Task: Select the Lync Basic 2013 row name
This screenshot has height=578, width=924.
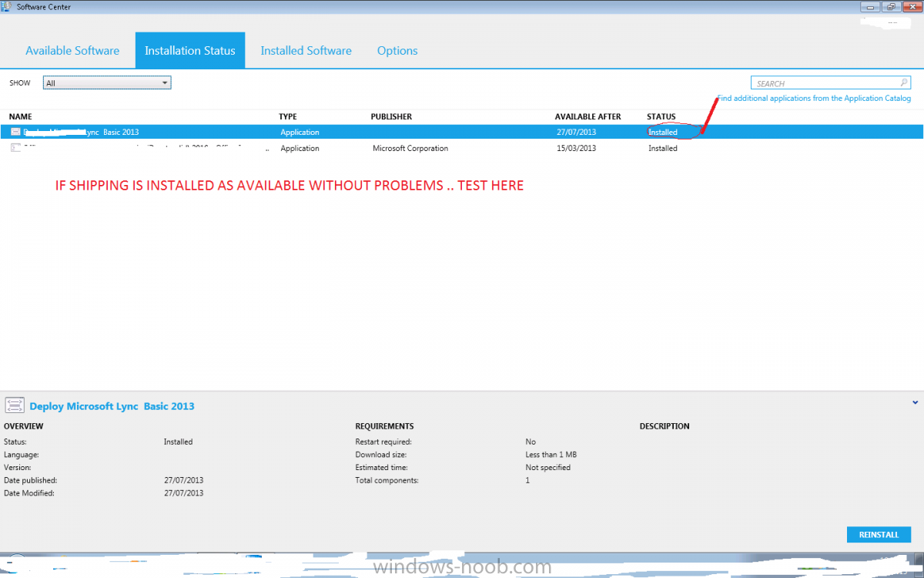Action: pyautogui.click(x=81, y=132)
